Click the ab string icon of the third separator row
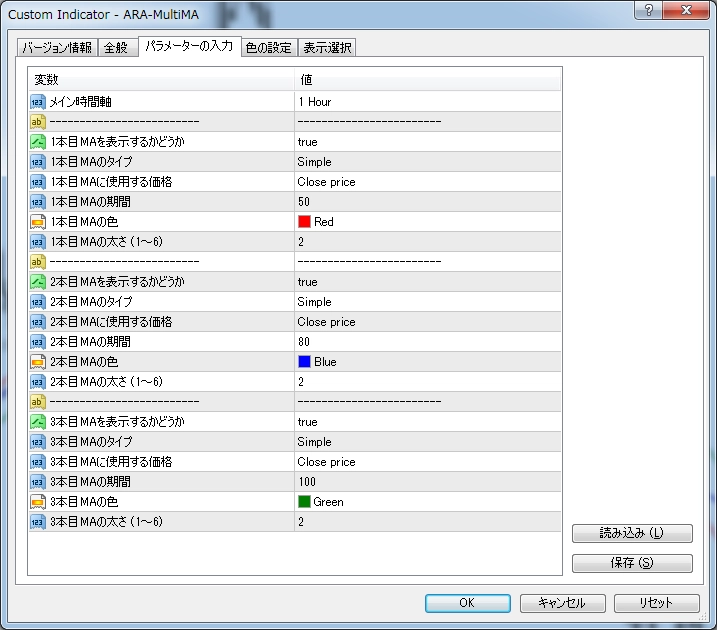This screenshot has width=717, height=630. coord(38,401)
